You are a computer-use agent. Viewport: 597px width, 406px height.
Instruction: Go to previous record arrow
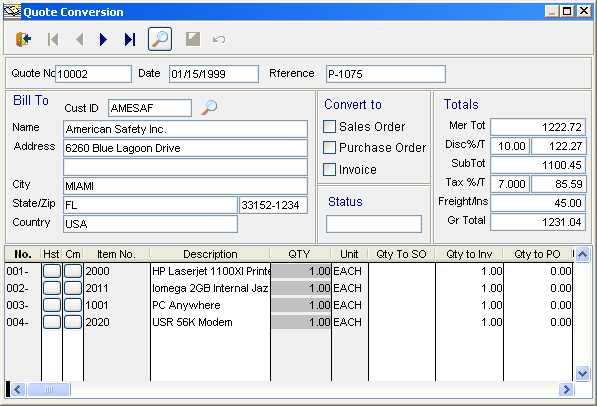coord(79,39)
